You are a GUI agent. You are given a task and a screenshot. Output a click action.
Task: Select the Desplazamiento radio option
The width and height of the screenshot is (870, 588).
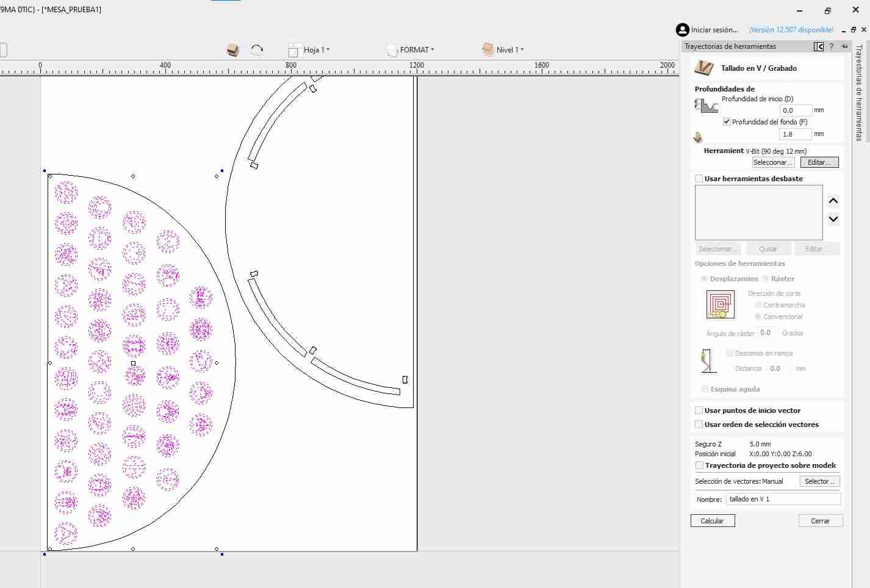click(704, 279)
